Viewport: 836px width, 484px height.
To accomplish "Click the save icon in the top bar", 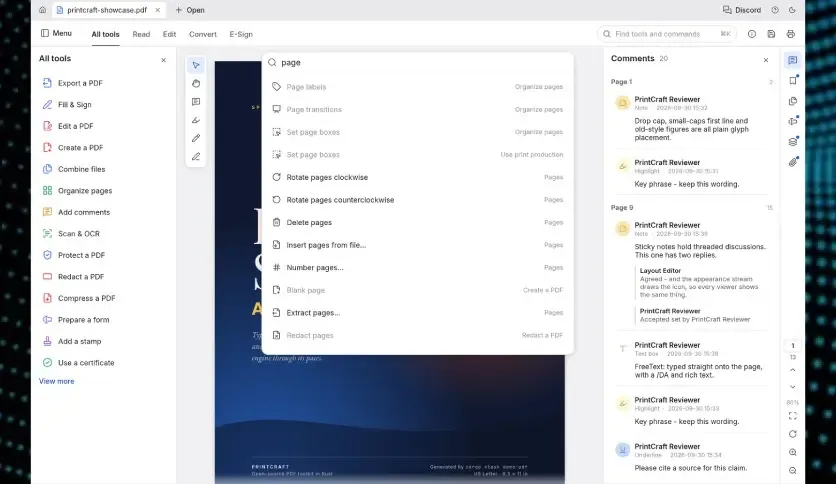I will 771,34.
